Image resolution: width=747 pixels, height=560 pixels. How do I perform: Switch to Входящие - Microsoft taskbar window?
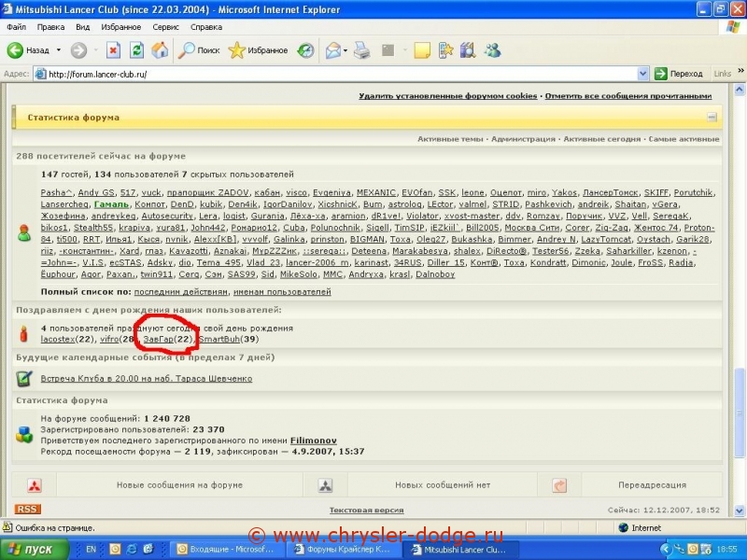pos(226,549)
